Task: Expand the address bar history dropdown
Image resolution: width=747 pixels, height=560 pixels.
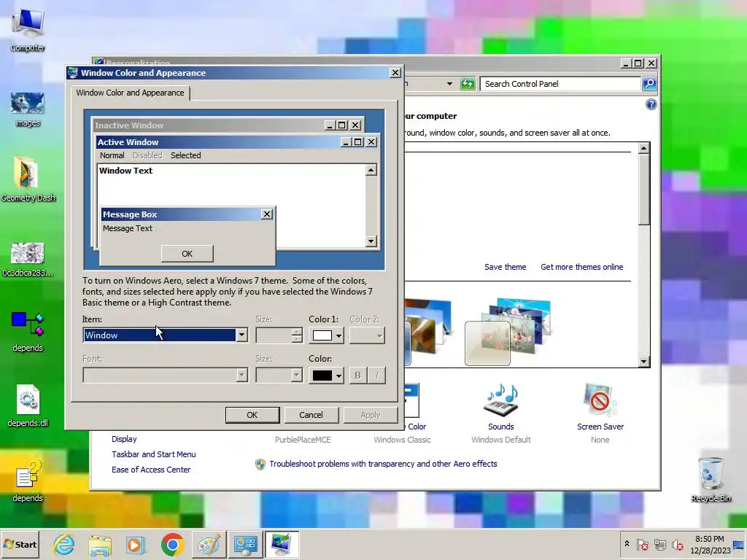Action: [449, 84]
